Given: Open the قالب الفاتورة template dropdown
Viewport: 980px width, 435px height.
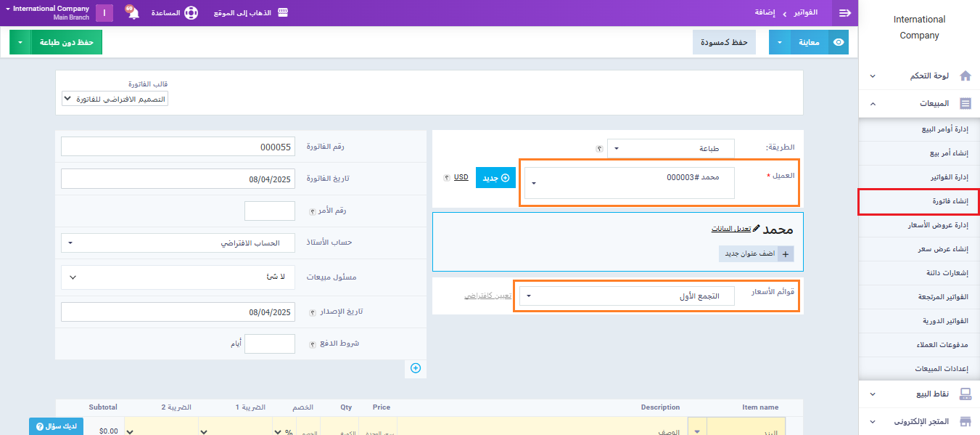Looking at the screenshot, I should point(115,99).
